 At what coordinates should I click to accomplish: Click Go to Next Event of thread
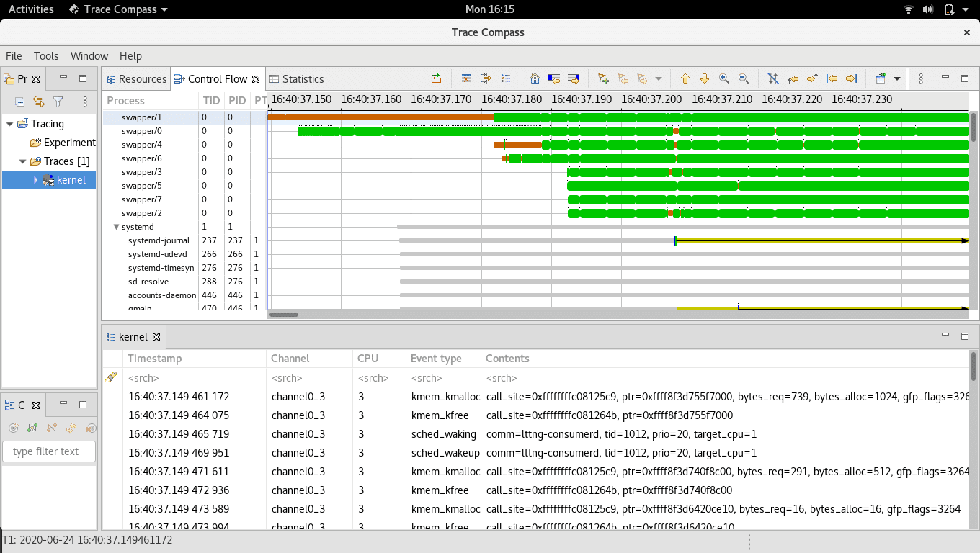[x=851, y=78]
